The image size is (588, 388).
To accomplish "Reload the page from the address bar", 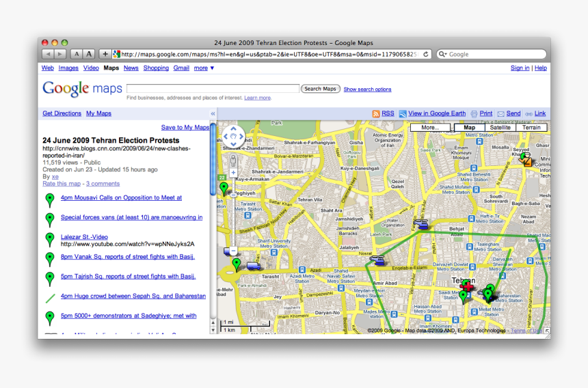I will tap(426, 54).
